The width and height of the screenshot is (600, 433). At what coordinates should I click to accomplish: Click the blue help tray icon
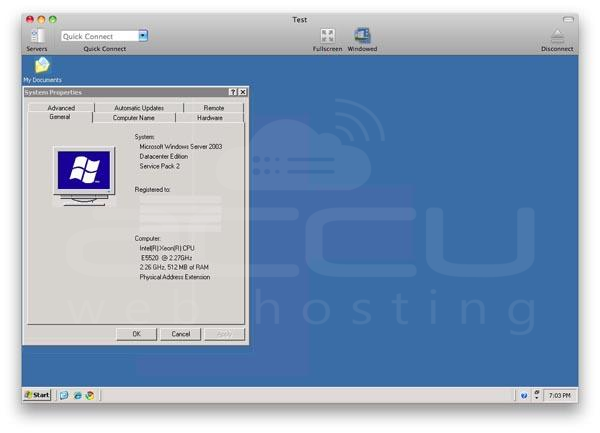524,396
